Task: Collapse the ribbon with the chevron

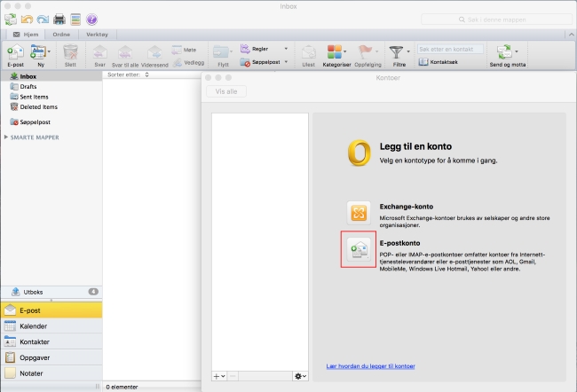Action: click(571, 35)
